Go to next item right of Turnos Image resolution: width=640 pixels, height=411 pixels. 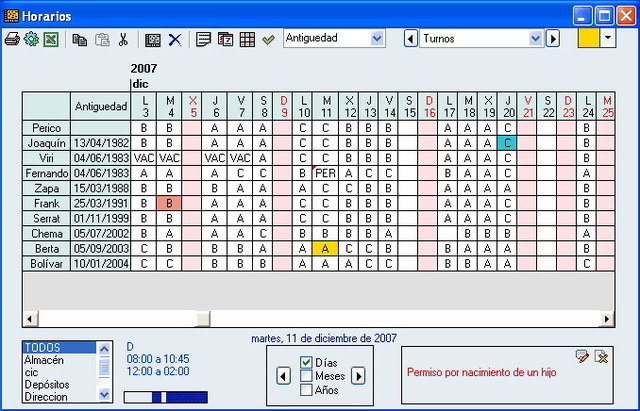tap(553, 39)
